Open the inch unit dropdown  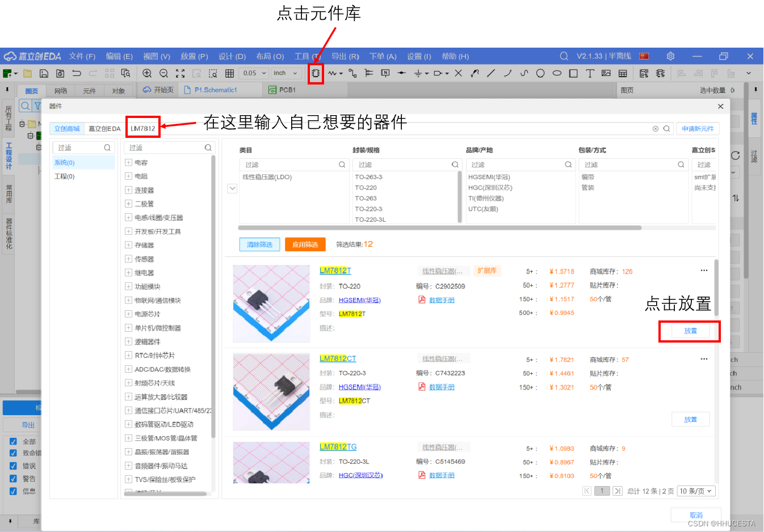(286, 73)
